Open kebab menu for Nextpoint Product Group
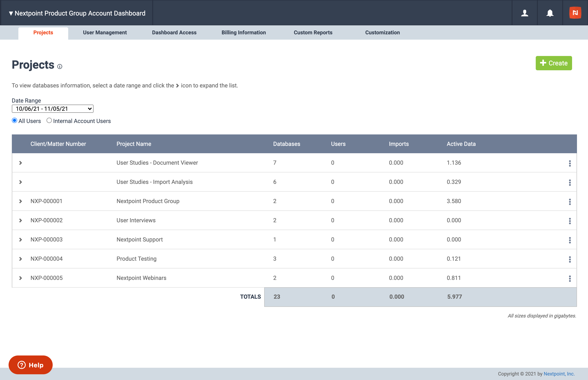The image size is (588, 380). (570, 202)
